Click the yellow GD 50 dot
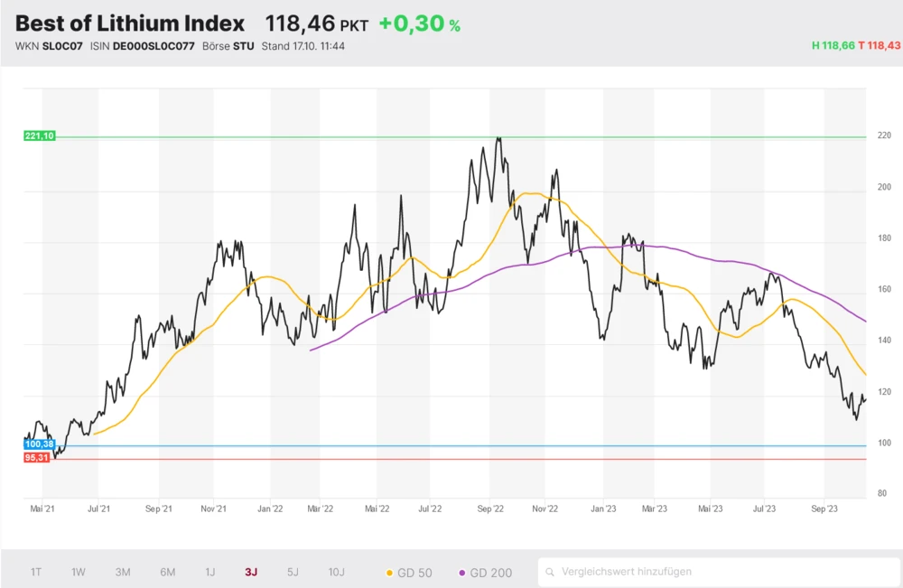Screen dimensions: 903x588 (389, 573)
